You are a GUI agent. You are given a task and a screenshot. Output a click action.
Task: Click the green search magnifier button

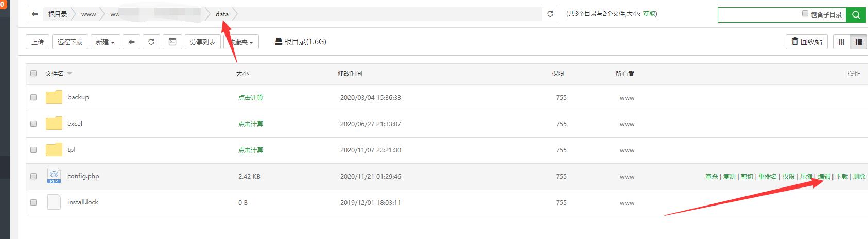[x=856, y=15]
